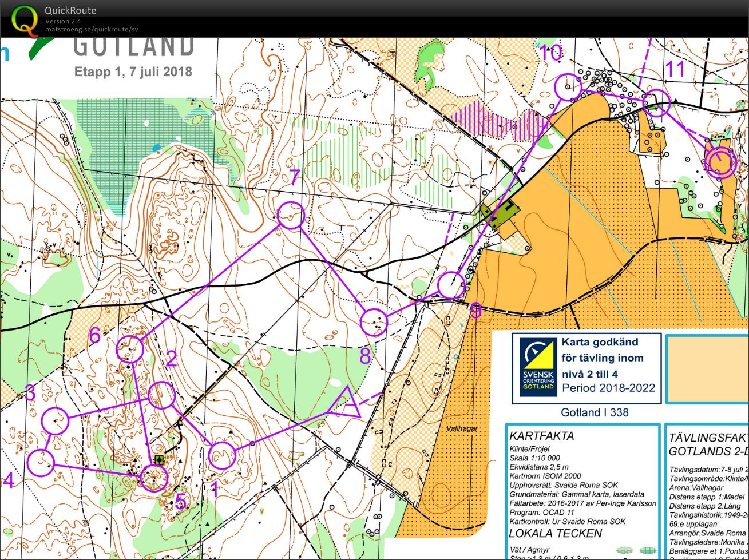
Task: Select control circle 10 on the map
Action: 568,88
